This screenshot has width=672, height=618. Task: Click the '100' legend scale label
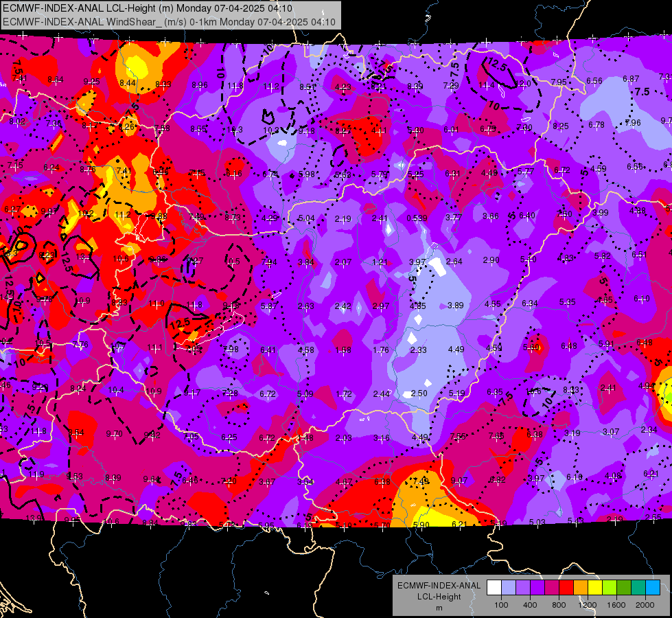501,605
